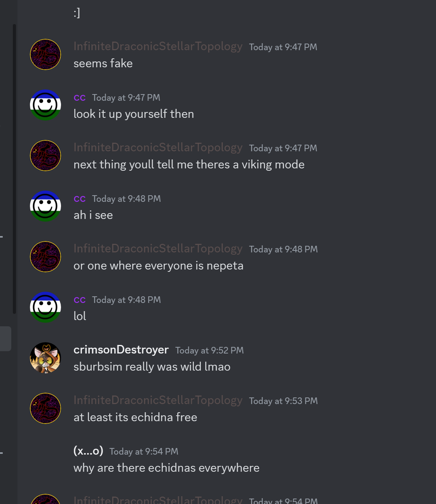This screenshot has height=504, width=436.
Task: Select the highlighted channel item in the left sidebar
Action: [x=5, y=339]
